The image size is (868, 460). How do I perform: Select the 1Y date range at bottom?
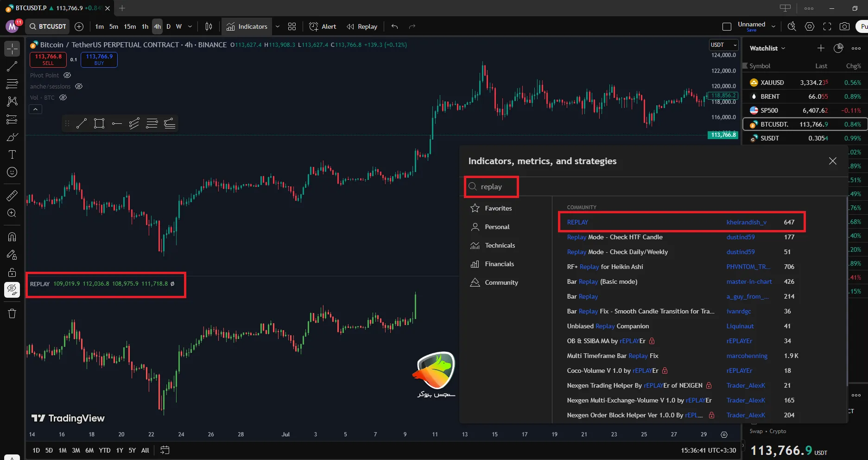pos(120,450)
